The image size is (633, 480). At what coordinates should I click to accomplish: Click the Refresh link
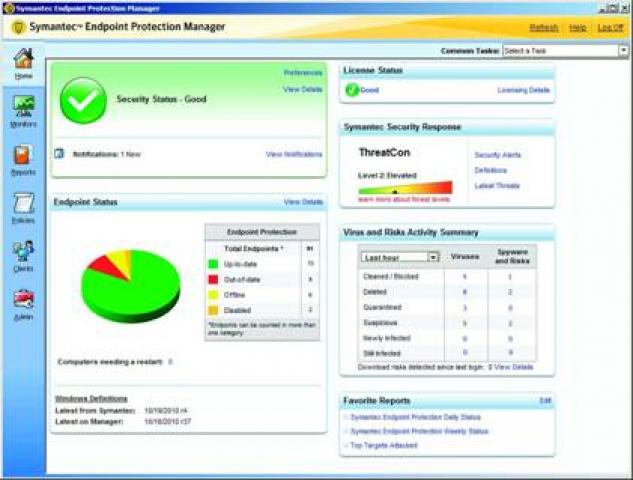pos(544,27)
